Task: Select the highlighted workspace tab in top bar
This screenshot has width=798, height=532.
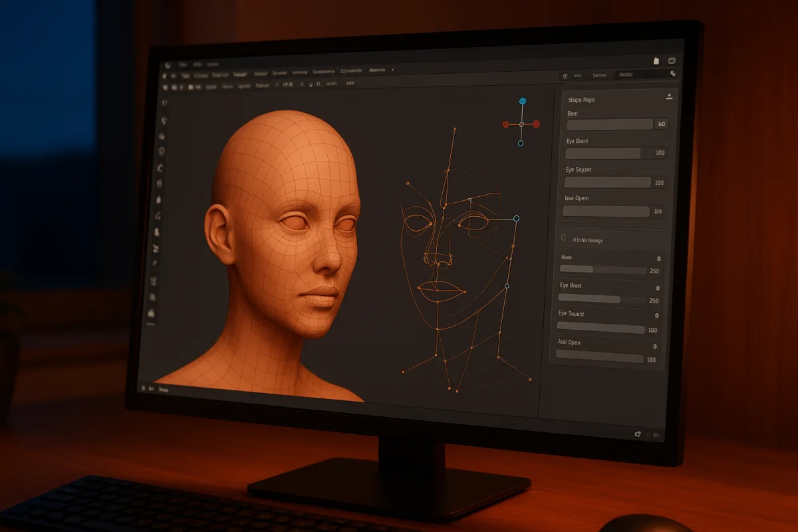Action: click(x=240, y=74)
